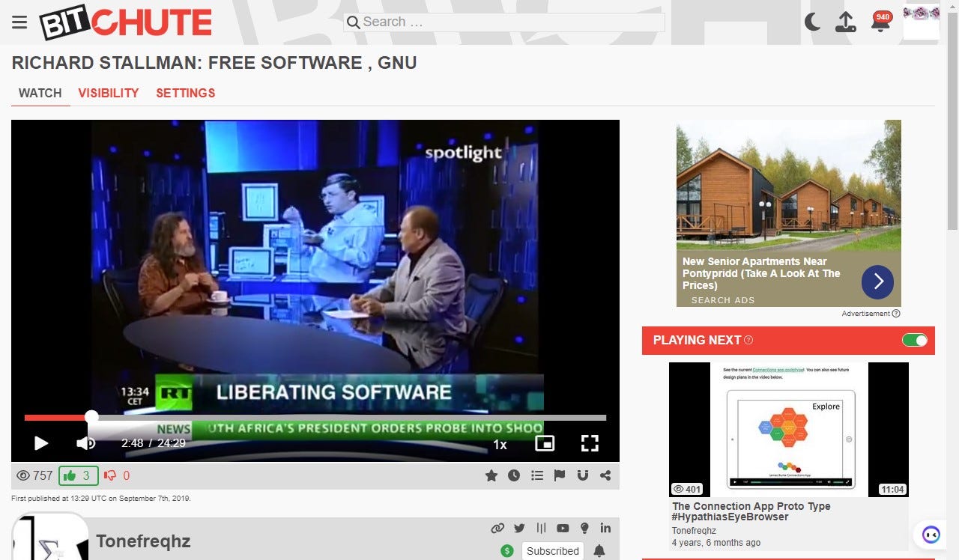The width and height of the screenshot is (959, 560).
Task: Go to BitChute home via logo
Action: point(126,22)
